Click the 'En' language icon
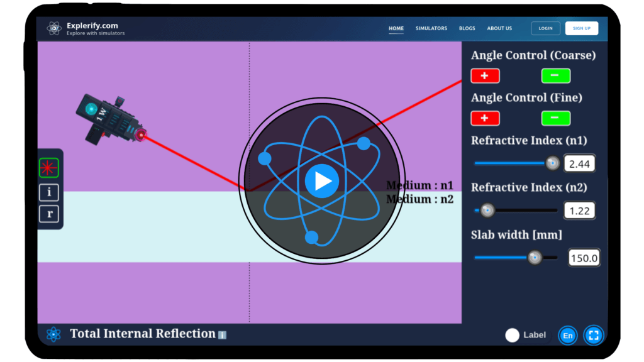This screenshot has width=644, height=362. tap(567, 335)
